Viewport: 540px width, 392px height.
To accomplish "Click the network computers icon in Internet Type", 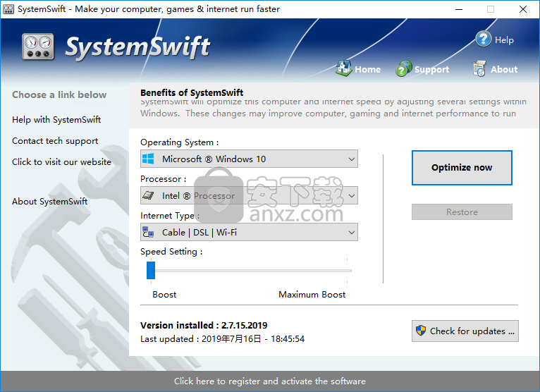I will [149, 232].
